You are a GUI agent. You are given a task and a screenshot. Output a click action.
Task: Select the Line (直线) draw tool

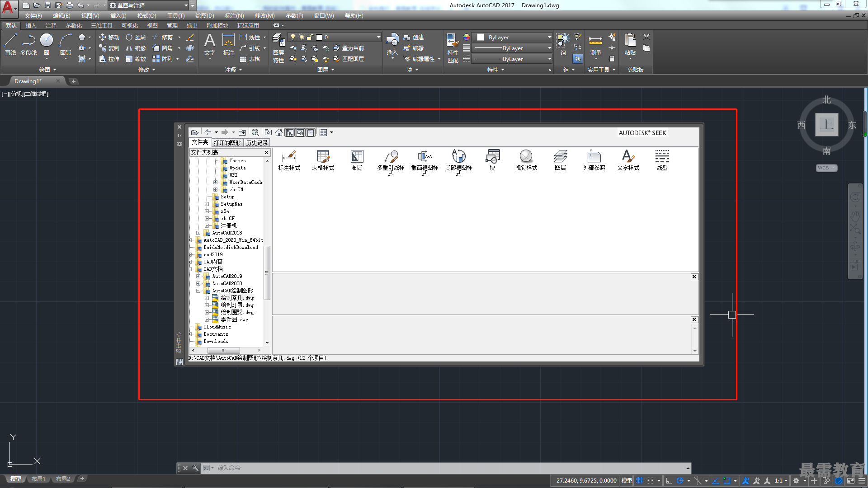pyautogui.click(x=10, y=44)
